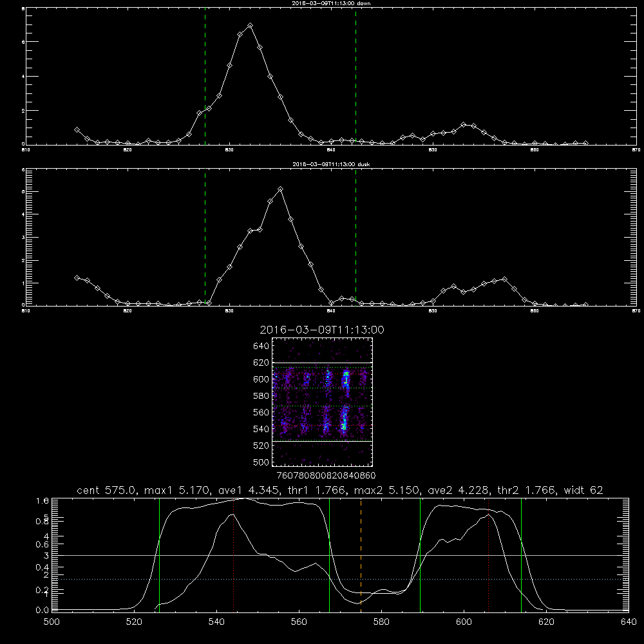Click x-axis label 500 of bottom profile plot

[52, 622]
